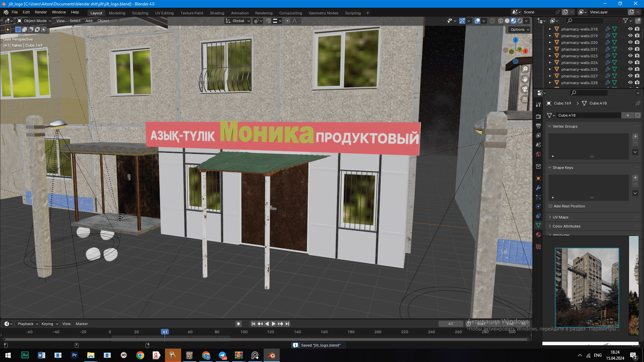This screenshot has height=362, width=644.
Task: Open the outliner filter dropdown
Action: coord(627,21)
